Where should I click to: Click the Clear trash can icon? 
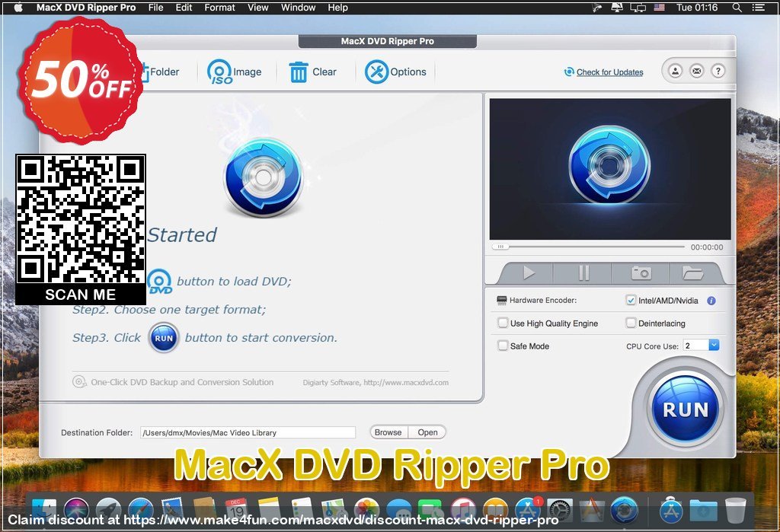pyautogui.click(x=299, y=72)
